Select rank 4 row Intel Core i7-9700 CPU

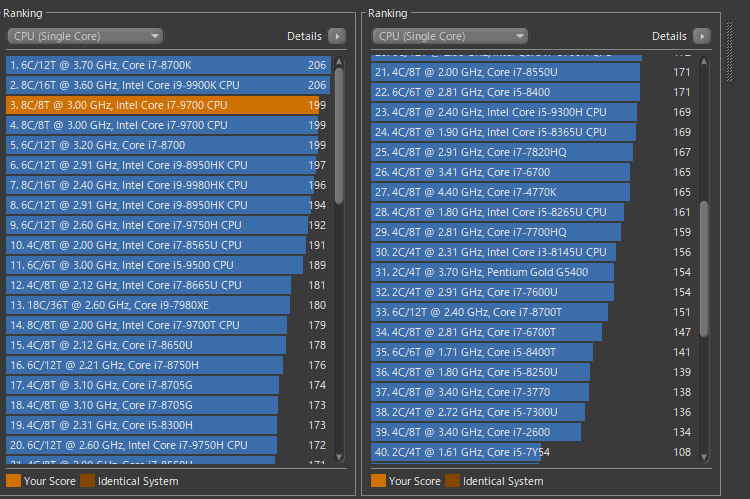point(168,125)
